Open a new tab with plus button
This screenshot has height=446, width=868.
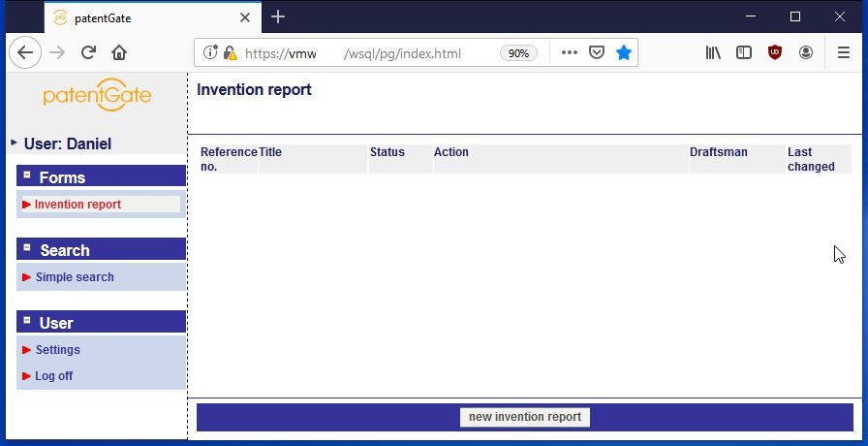click(278, 17)
